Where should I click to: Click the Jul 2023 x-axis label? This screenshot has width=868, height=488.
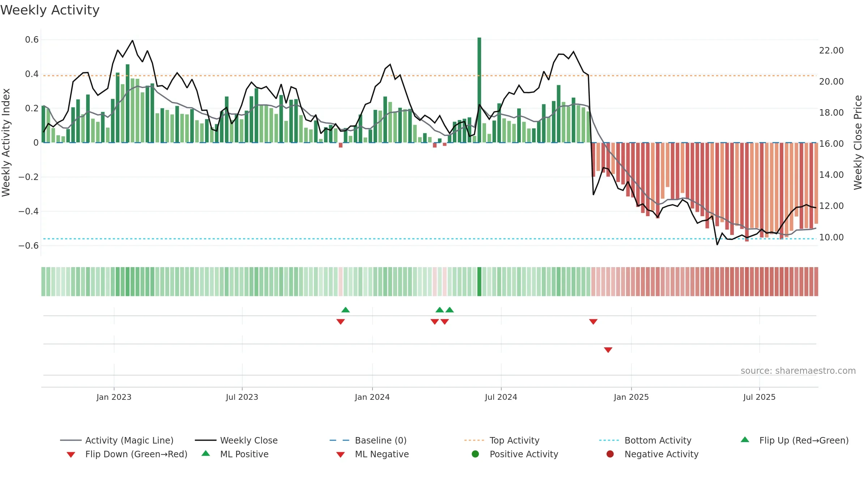click(242, 397)
